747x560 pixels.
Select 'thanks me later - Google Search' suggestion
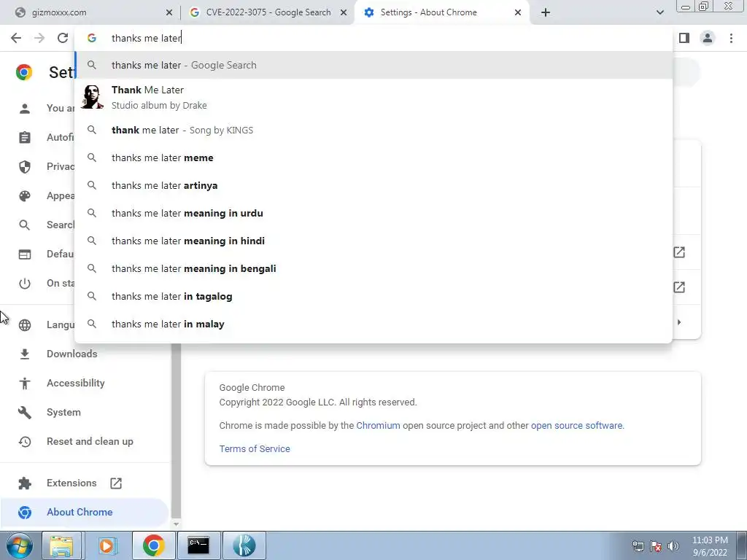(373, 65)
